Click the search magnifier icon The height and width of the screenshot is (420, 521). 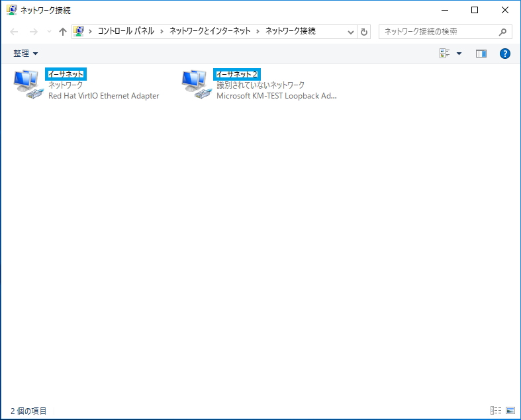(502, 32)
